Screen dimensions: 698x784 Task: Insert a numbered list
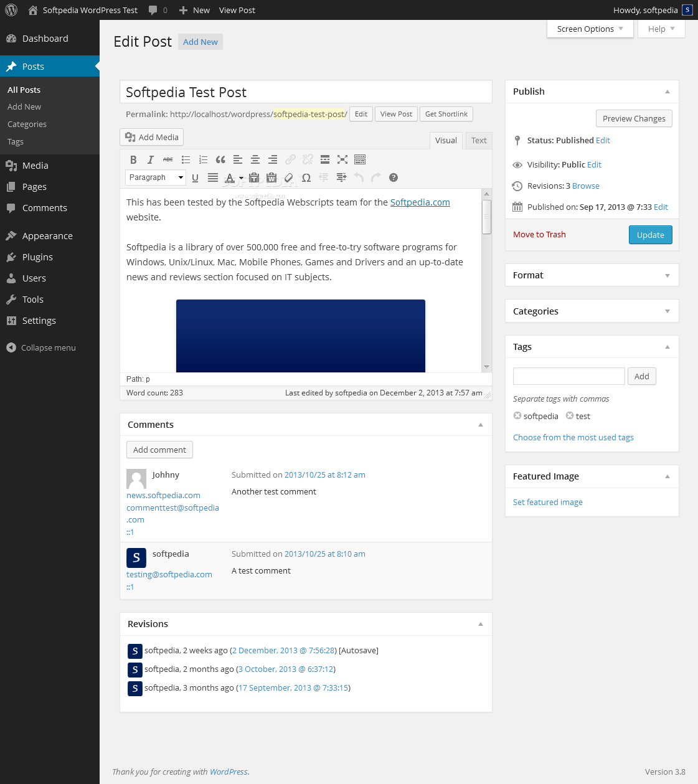click(203, 160)
